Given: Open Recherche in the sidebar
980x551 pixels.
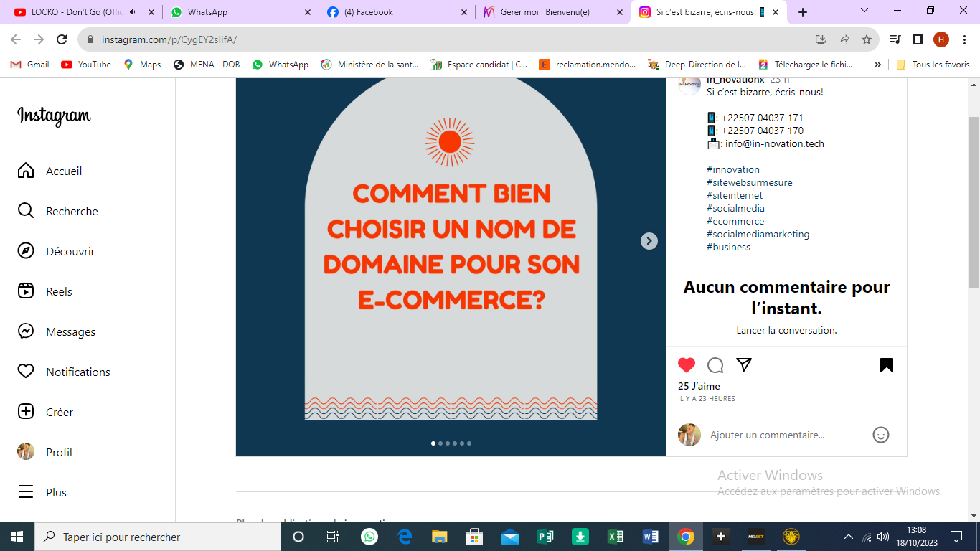Looking at the screenshot, I should pos(72,211).
